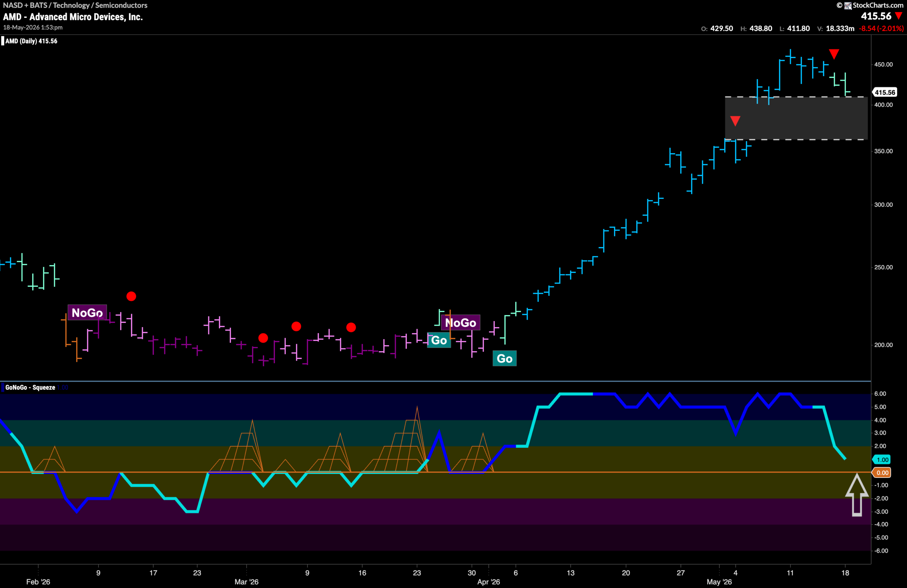Click the orange 0.00 zero-line tag

point(882,473)
